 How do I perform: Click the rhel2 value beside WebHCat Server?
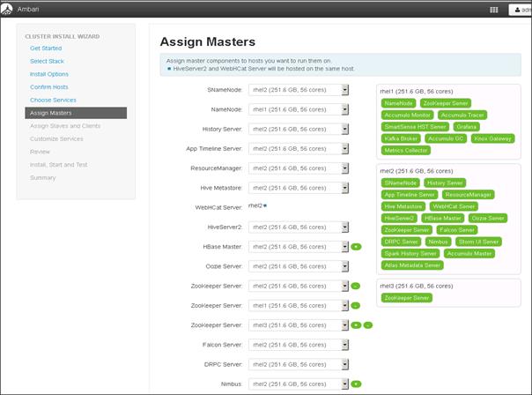255,205
